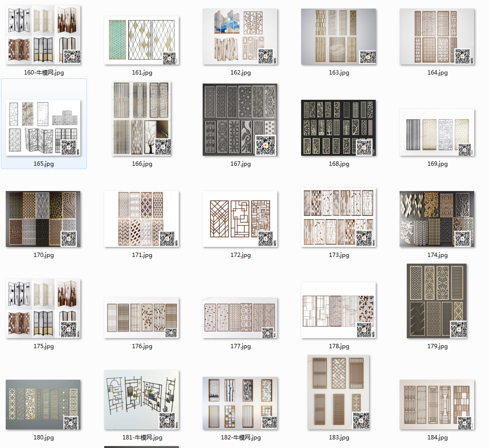Open the 179.jpg dark ornamental panels thumbnail
Viewport: 489px width, 448px height.
(x=437, y=301)
